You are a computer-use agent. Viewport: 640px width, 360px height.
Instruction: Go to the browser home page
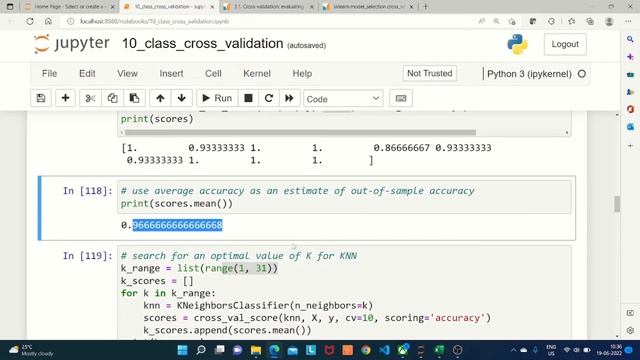tap(48, 21)
